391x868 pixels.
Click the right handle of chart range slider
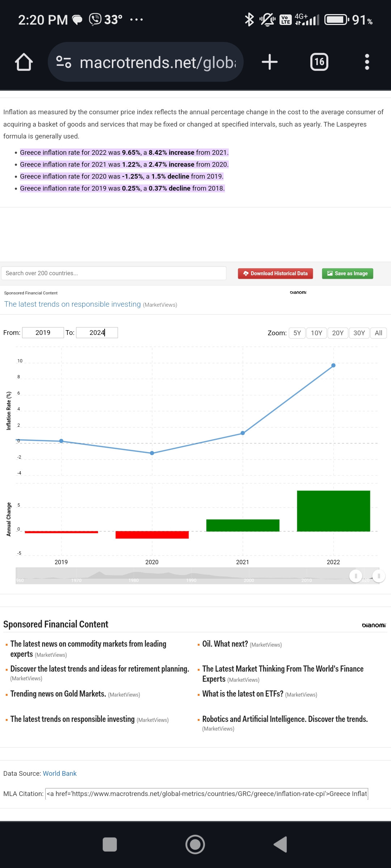click(378, 576)
